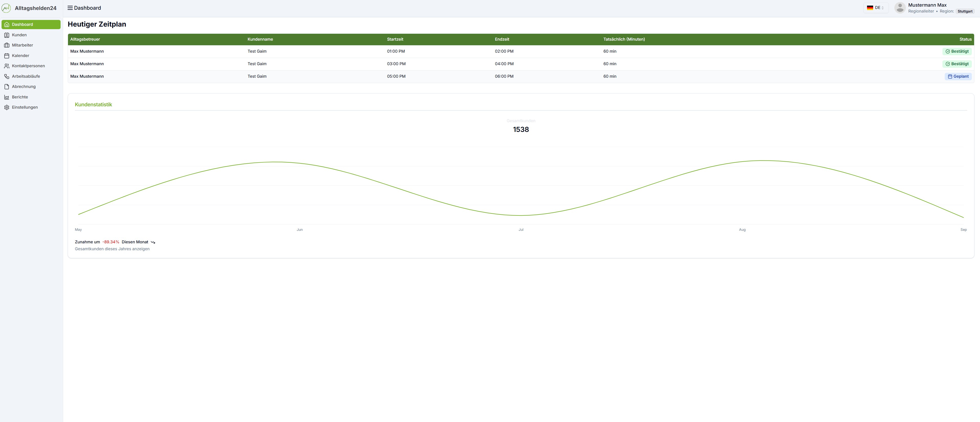
Task: Open the Mitarbeiter menu item
Action: tap(31, 45)
